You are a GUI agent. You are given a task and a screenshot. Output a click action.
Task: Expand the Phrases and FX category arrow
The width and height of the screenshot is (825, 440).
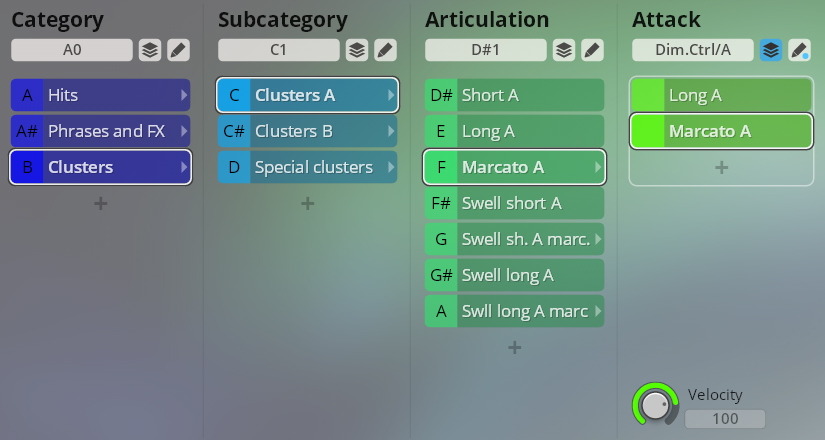tap(183, 131)
